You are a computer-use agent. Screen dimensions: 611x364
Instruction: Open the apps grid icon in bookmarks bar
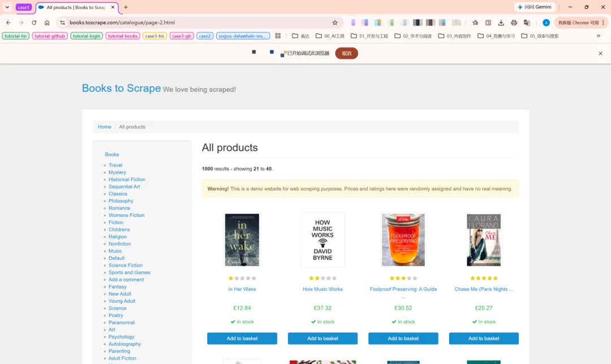click(x=278, y=36)
